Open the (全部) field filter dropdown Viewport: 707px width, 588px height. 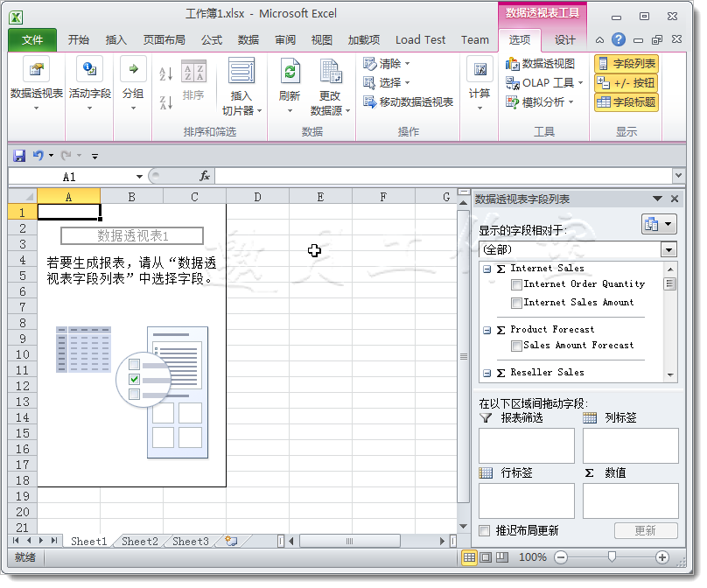(668, 249)
